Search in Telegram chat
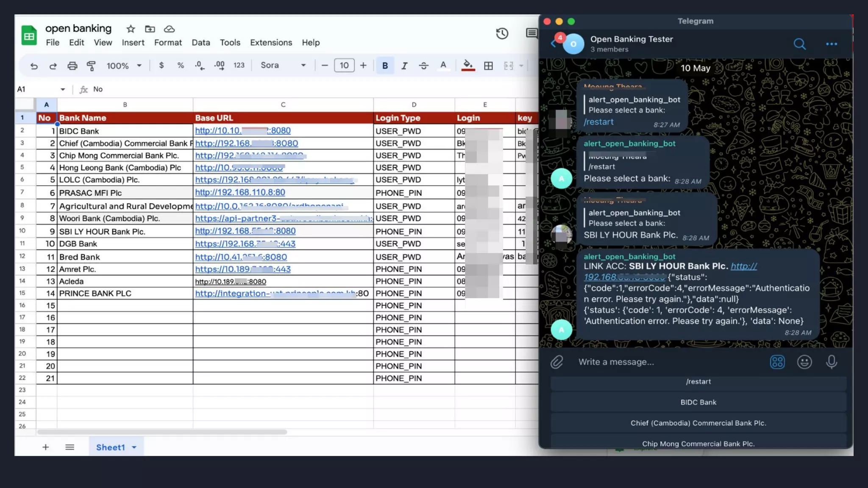 click(800, 44)
